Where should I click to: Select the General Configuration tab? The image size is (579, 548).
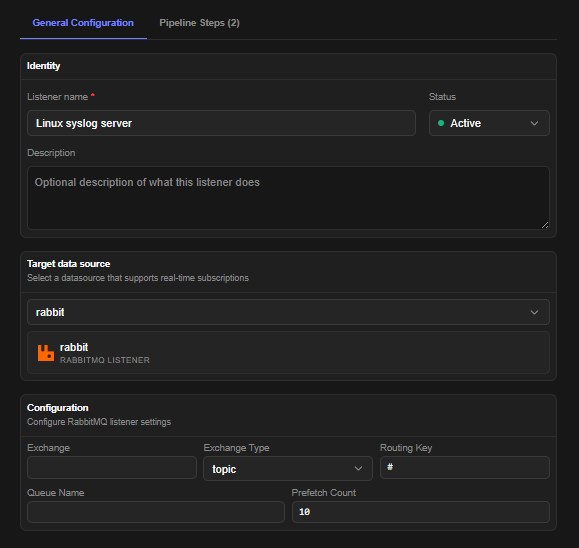83,23
